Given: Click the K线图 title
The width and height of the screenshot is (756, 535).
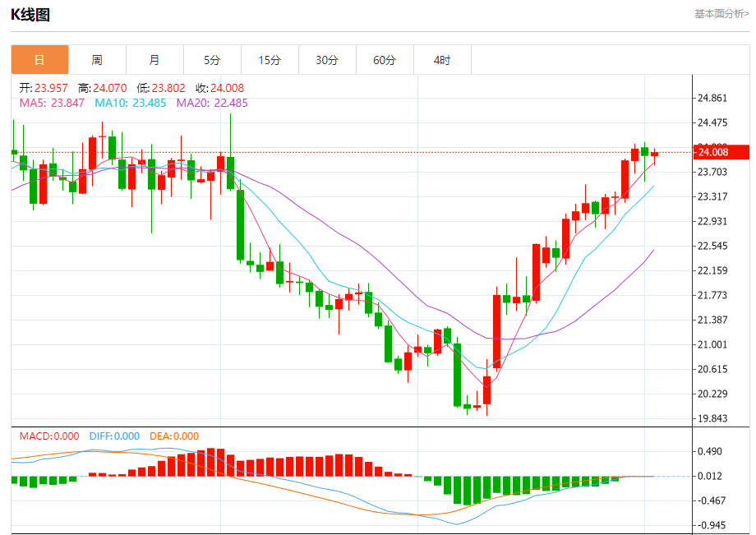Looking at the screenshot, I should pos(30,15).
